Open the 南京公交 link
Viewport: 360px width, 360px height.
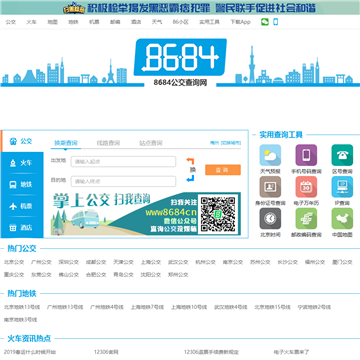(x=233, y=262)
